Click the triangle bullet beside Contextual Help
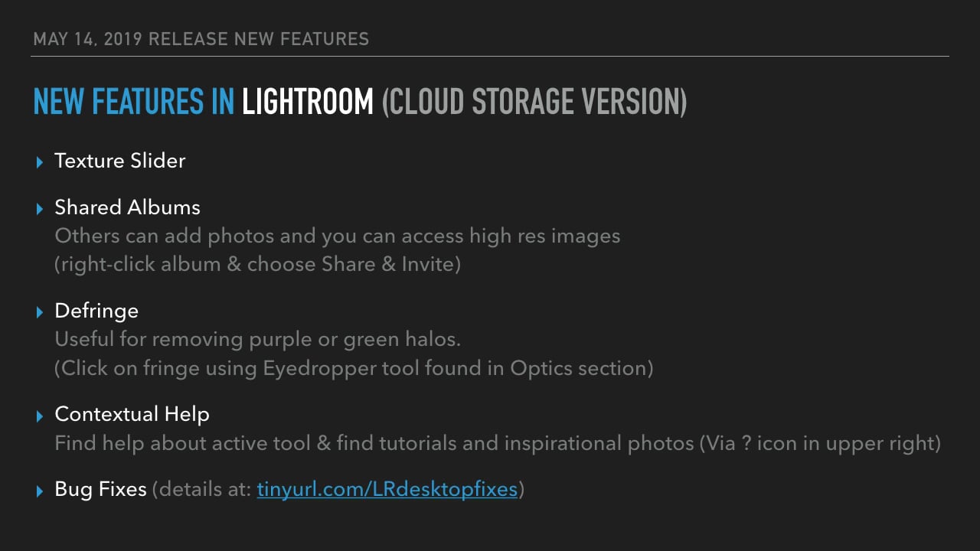 point(40,416)
